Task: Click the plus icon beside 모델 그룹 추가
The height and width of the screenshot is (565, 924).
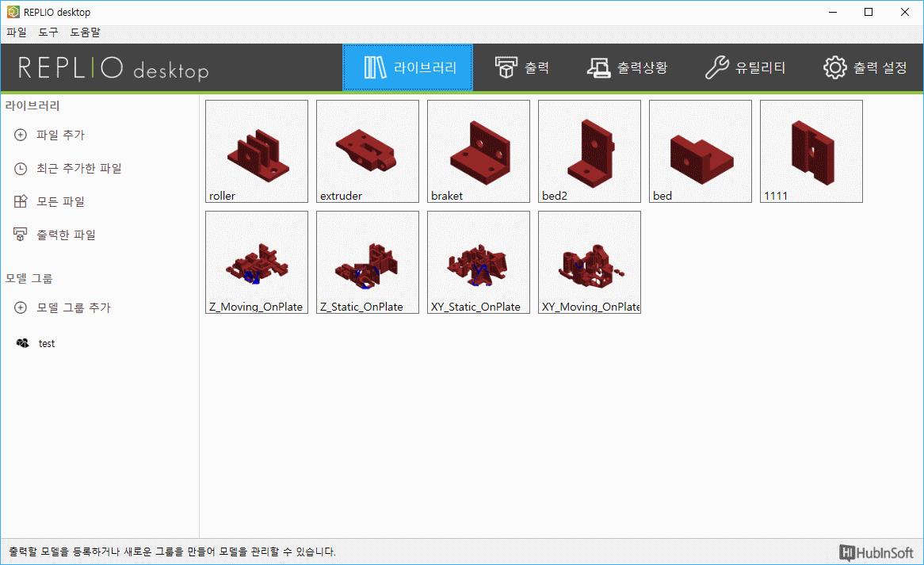Action: coord(21,307)
